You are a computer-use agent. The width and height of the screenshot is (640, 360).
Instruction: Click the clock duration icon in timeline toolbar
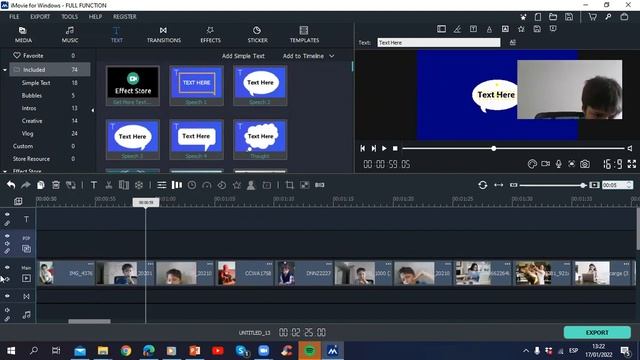pyautogui.click(x=192, y=185)
